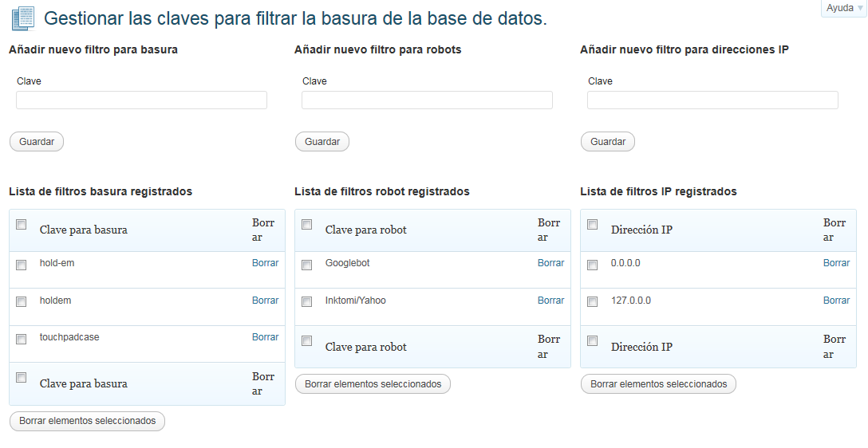868x448 pixels.
Task: Click the hold-em filter text
Action: click(x=57, y=263)
